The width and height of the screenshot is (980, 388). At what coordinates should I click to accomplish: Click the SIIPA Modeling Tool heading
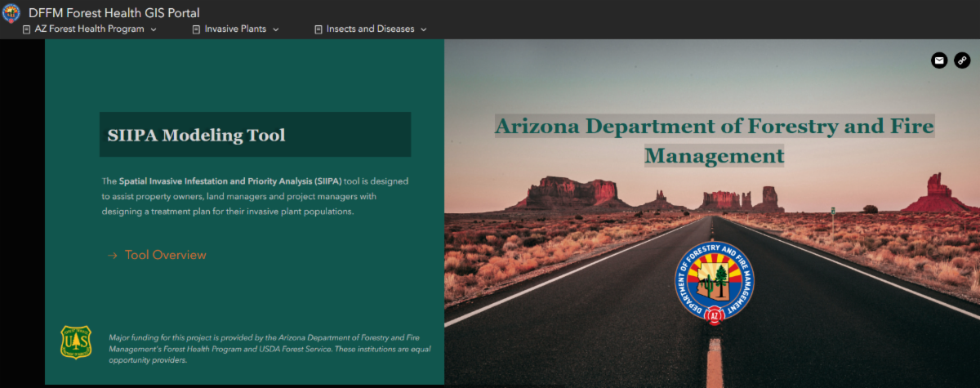197,135
